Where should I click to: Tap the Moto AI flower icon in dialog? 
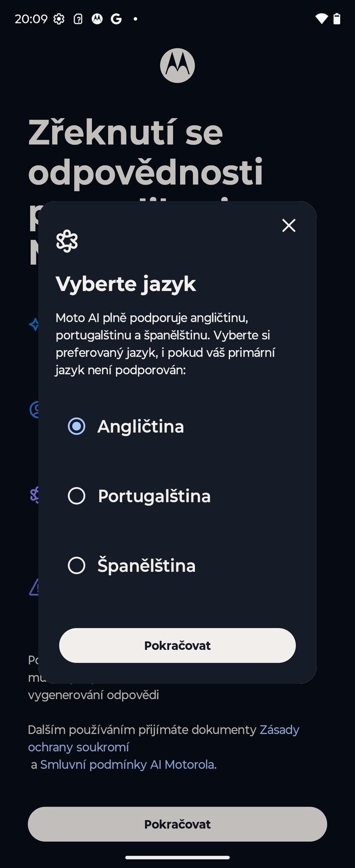coord(67,241)
